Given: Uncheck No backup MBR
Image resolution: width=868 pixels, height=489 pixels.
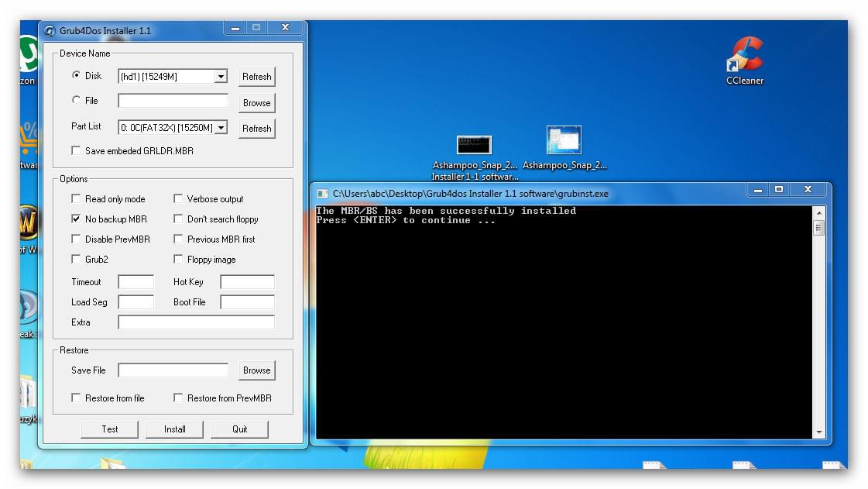Looking at the screenshot, I should (x=76, y=219).
